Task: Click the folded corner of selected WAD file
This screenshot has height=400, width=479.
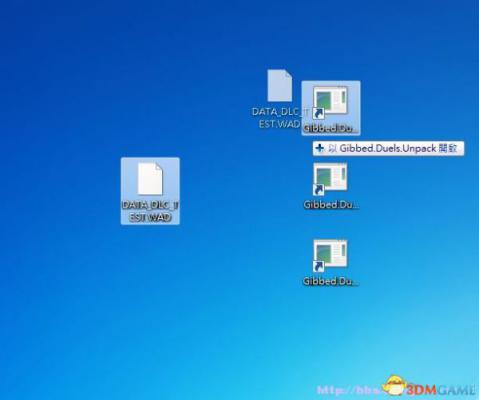Action: coord(159,167)
